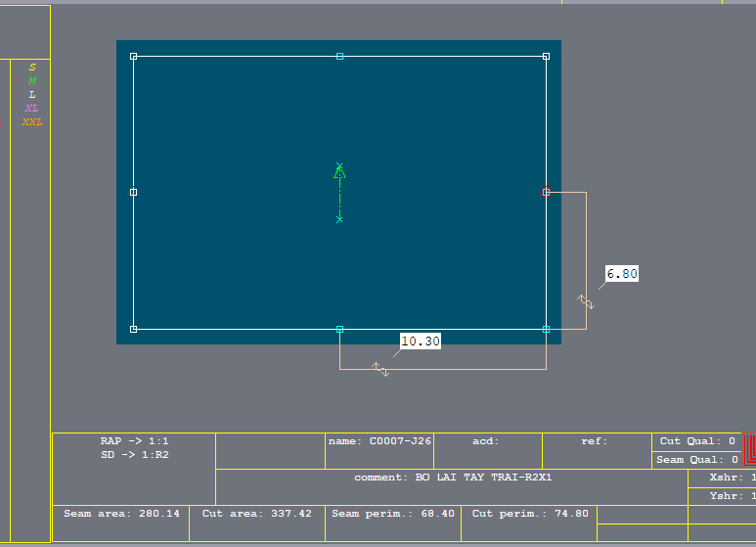Click the comment BO LAI TAY TRAI-R2X1 field
The height and width of the screenshot is (547, 756).
click(x=452, y=487)
